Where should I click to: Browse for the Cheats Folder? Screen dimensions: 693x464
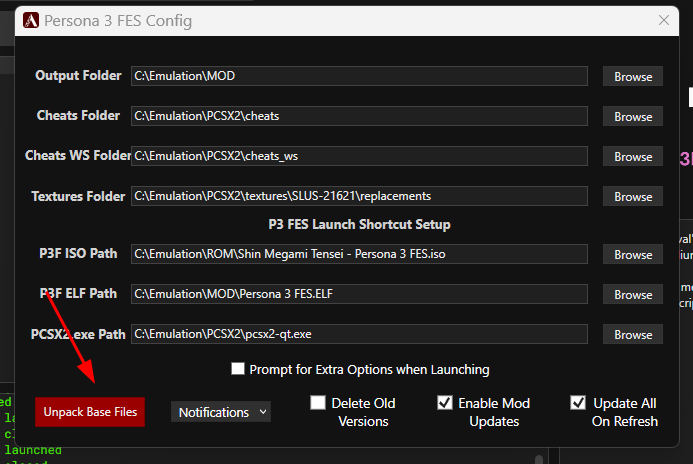tap(633, 116)
